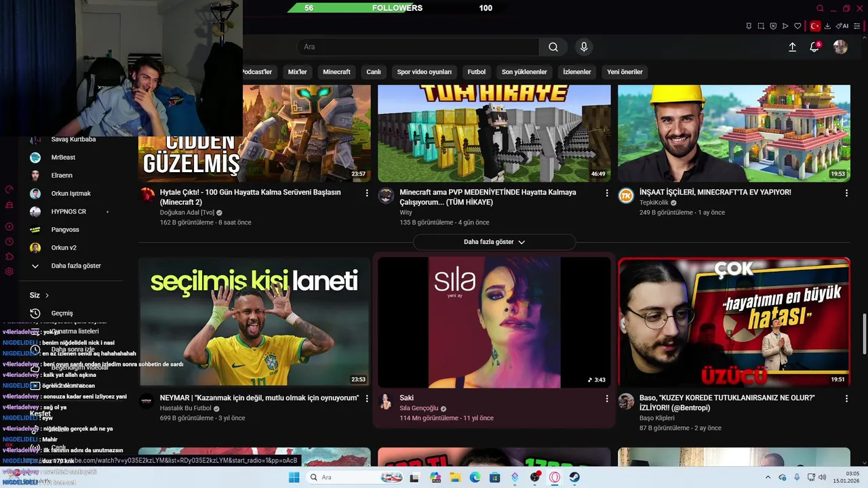This screenshot has width=868, height=488.
Task: Open the player sidebar icon in the browser
Action: click(9, 226)
